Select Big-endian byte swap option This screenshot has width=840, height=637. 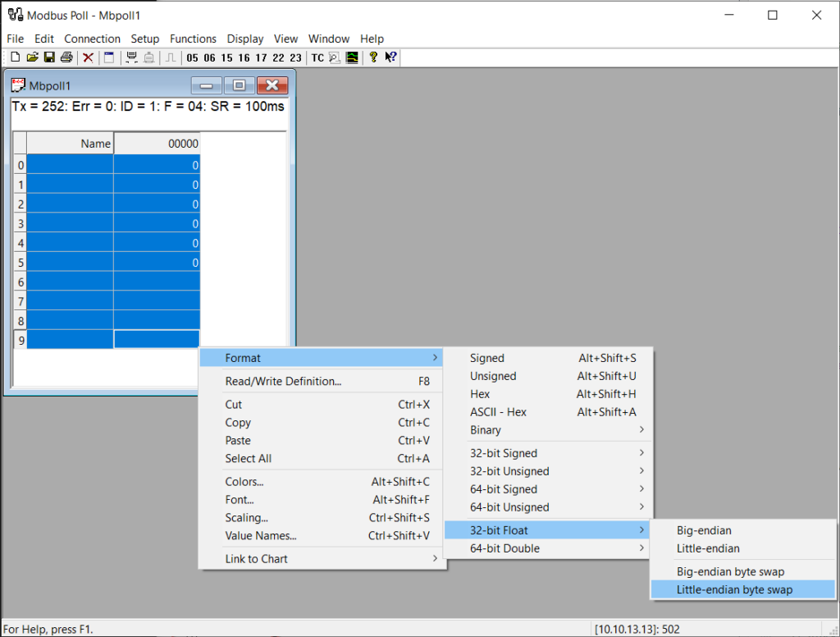pyautogui.click(x=743, y=571)
